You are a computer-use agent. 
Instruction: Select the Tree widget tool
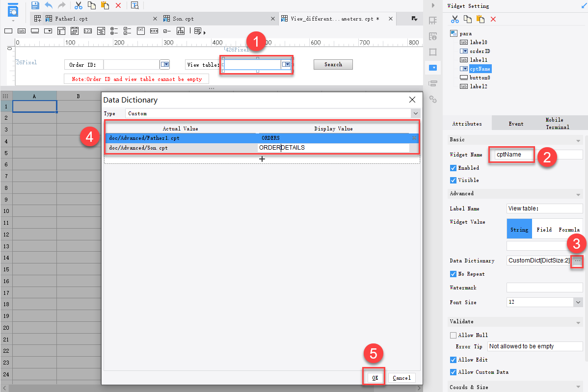(x=180, y=30)
